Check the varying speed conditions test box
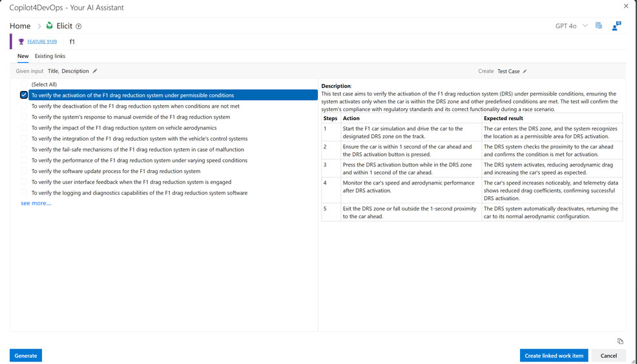 click(x=24, y=160)
